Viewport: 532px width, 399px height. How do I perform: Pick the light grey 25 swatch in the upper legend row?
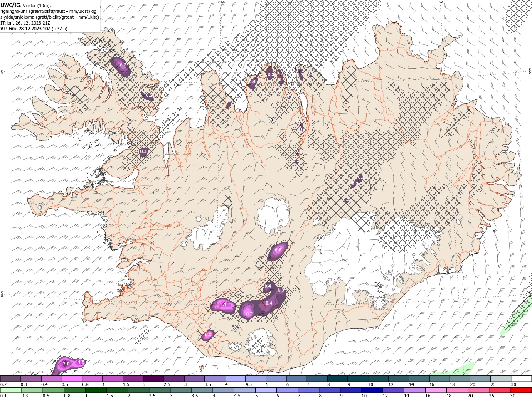[501, 379]
